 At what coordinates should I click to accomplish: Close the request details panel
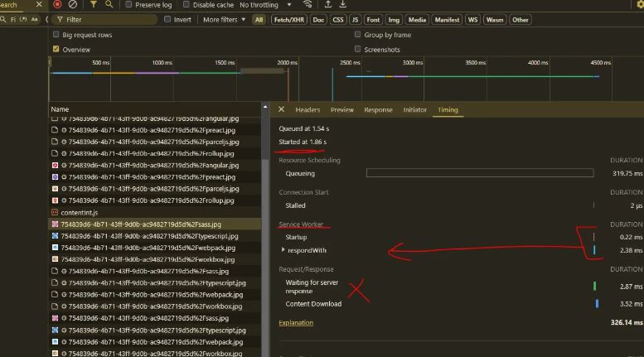point(281,109)
